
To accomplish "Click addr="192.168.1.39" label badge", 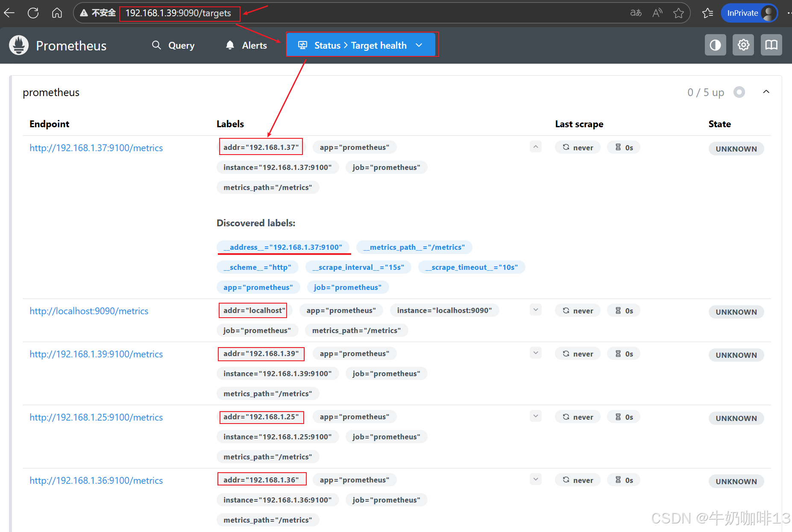I will click(x=261, y=354).
